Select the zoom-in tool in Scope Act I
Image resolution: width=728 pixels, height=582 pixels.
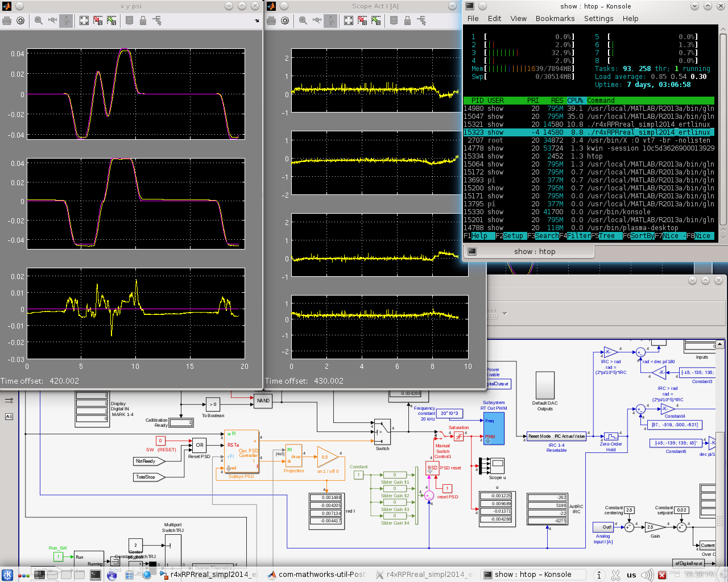click(x=303, y=20)
